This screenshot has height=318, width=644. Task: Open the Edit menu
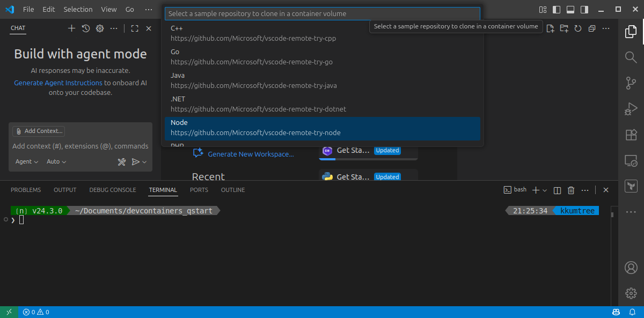pyautogui.click(x=49, y=9)
